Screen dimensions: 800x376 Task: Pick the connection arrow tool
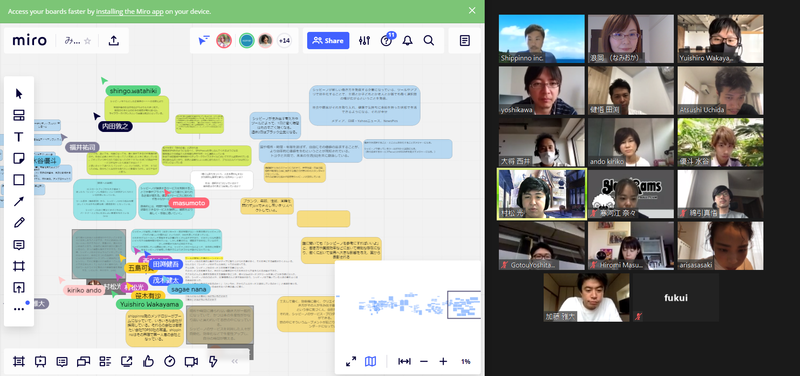click(x=19, y=201)
